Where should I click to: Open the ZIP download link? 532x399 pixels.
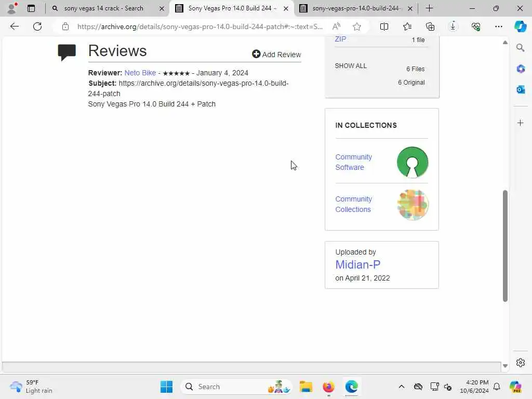click(340, 39)
